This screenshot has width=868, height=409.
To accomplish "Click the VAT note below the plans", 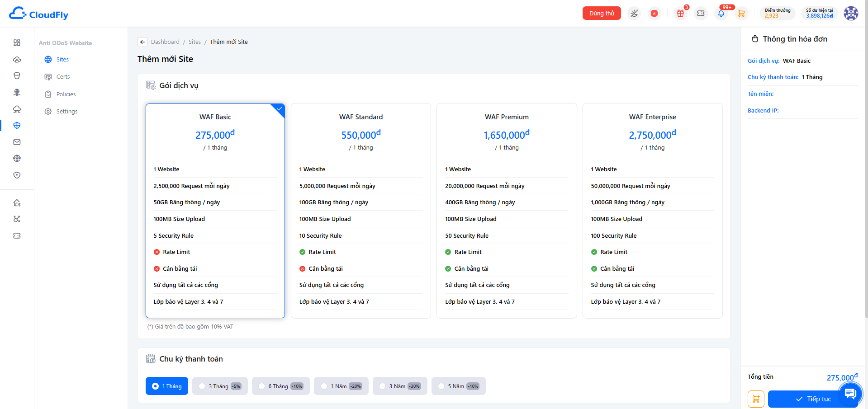I will (190, 327).
